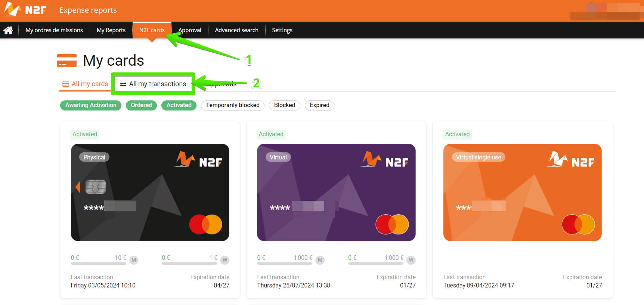644x305 pixels.
Task: Toggle the green Activated filter chip
Action: click(x=179, y=105)
